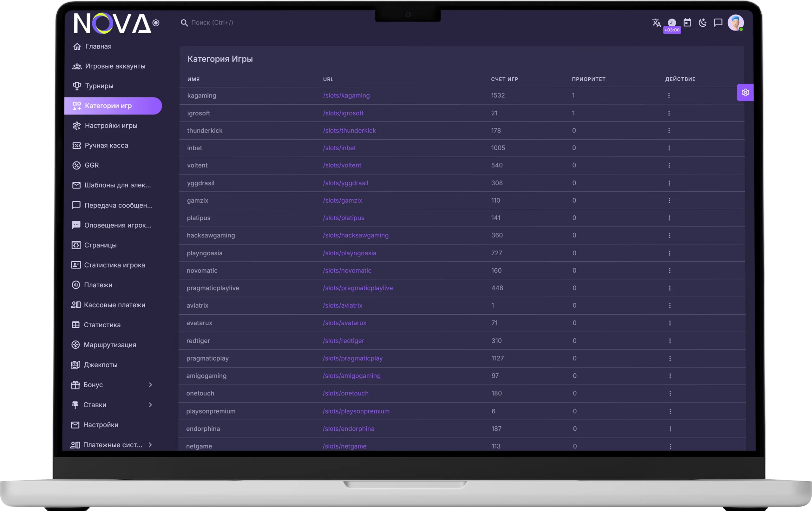Follow the /slots/hacksawgaming URL link
812x511 pixels.
(x=356, y=235)
